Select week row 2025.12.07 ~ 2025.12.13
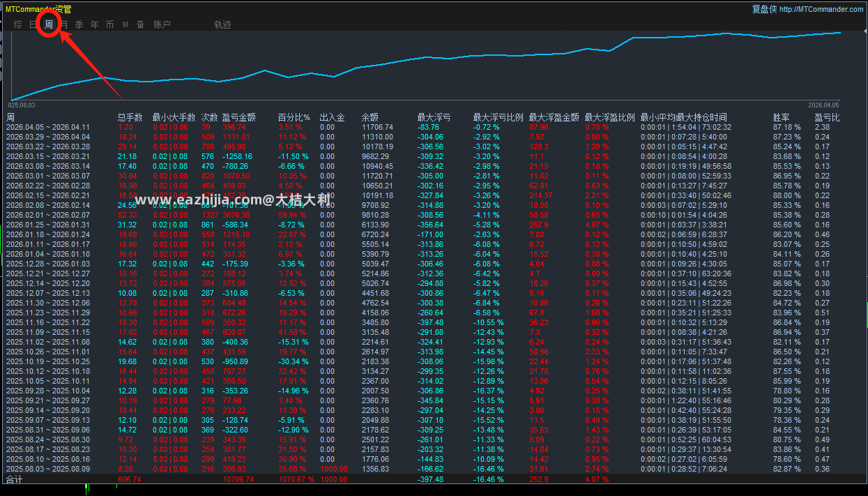The height and width of the screenshot is (496, 868). click(434, 293)
